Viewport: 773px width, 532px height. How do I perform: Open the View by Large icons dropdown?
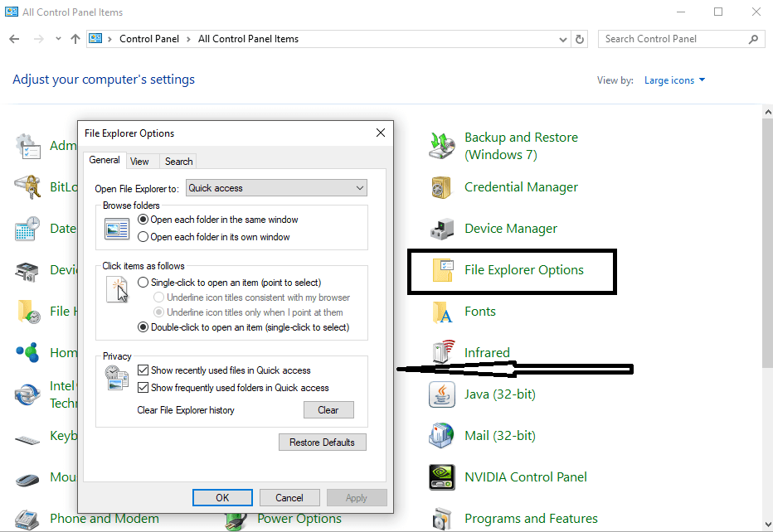(674, 80)
